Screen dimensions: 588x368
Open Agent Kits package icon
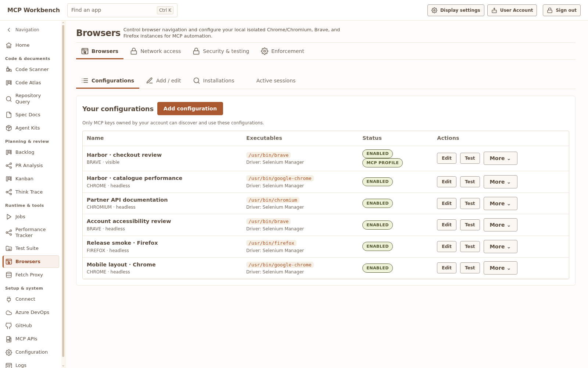tap(9, 128)
